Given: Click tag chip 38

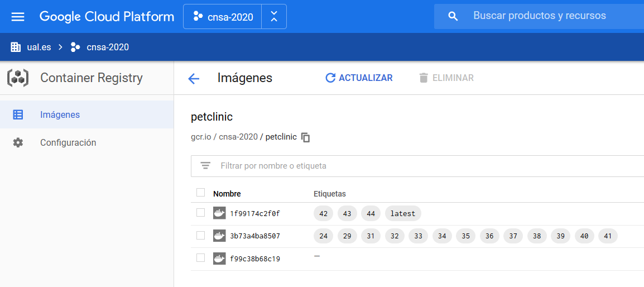Looking at the screenshot, I should tap(537, 236).
